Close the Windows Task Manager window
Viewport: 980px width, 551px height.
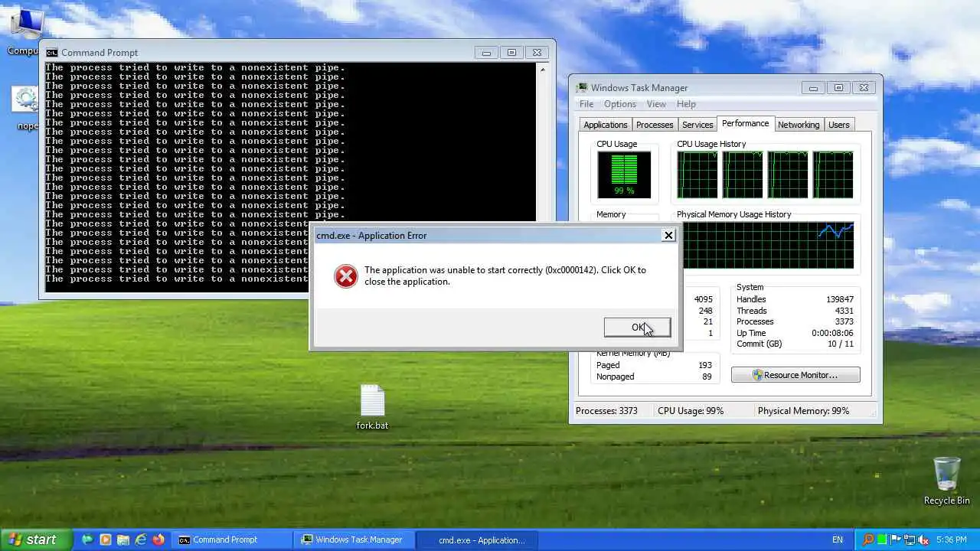pos(864,88)
